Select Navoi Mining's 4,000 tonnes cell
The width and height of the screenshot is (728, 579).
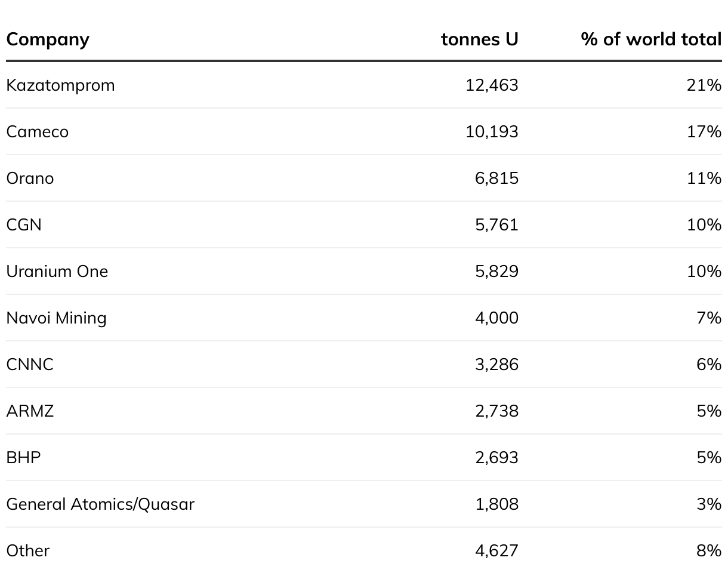[x=496, y=318]
